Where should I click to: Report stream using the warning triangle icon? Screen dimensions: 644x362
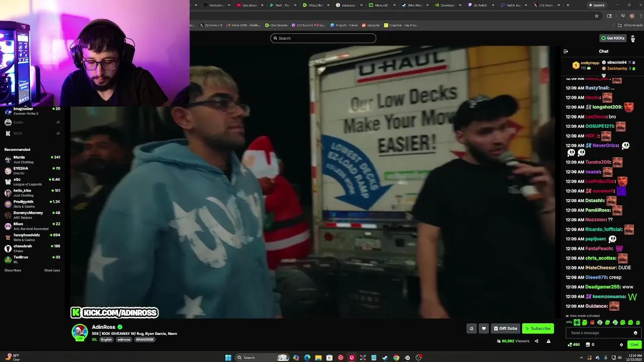[x=548, y=341]
